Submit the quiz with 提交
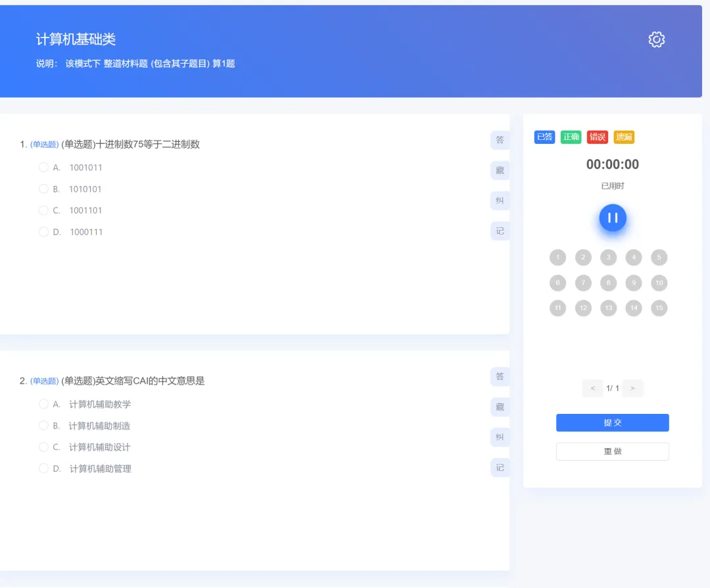The image size is (710, 588). click(612, 423)
